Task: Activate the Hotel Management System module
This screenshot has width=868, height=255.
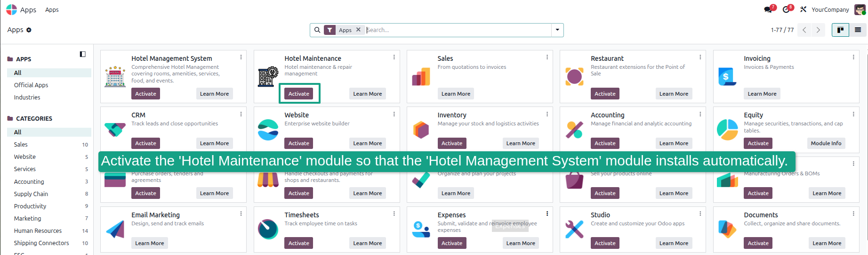Action: pos(146,94)
